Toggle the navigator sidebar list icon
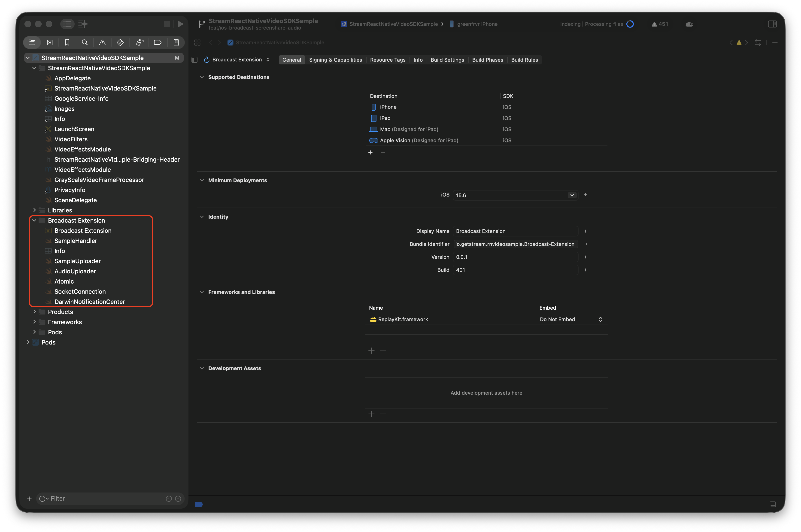The height and width of the screenshot is (532, 801). pyautogui.click(x=67, y=24)
